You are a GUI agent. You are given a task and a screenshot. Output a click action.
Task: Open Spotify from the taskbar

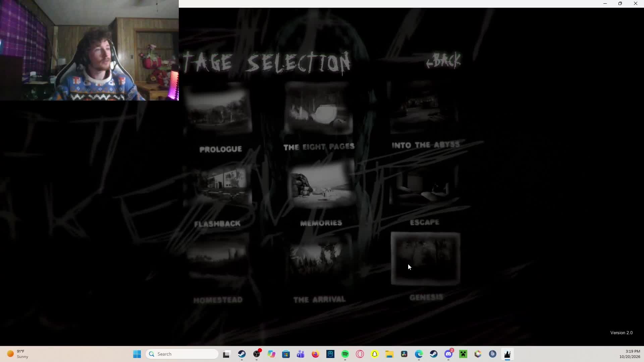(x=345, y=354)
